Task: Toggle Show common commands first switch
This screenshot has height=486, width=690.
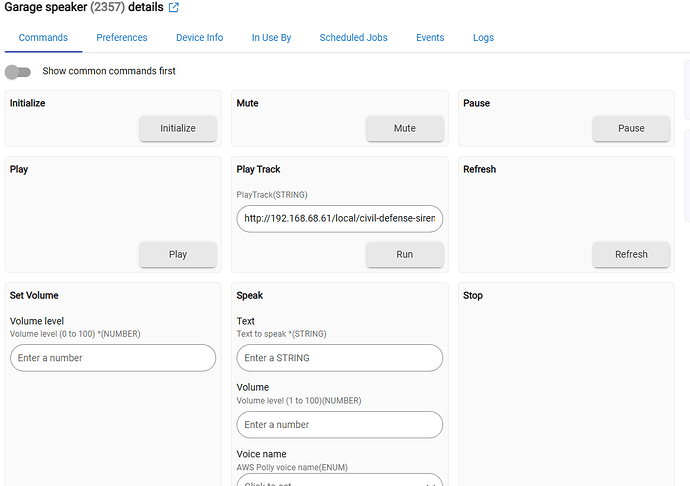Action: point(18,72)
